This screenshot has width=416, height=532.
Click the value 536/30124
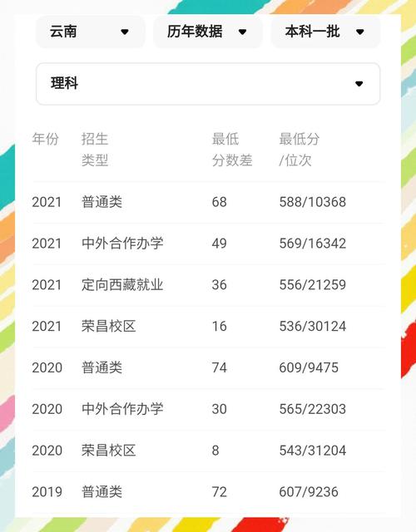313,327
